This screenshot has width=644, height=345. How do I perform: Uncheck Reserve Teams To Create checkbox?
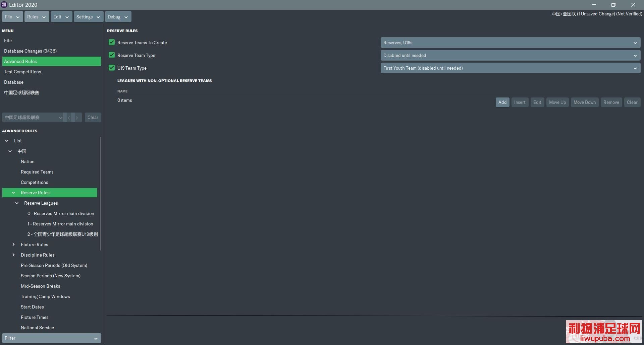coord(112,43)
